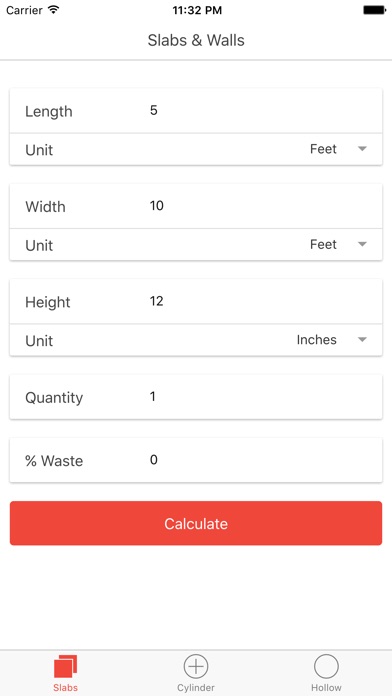Edit the Height value field
The image size is (392, 696).
tap(262, 301)
